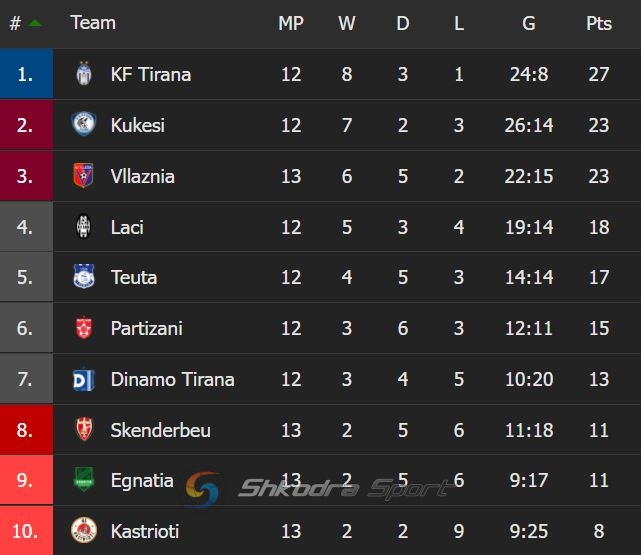Click the Laci club crest
Image resolution: width=641 pixels, height=555 pixels.
coord(84,227)
